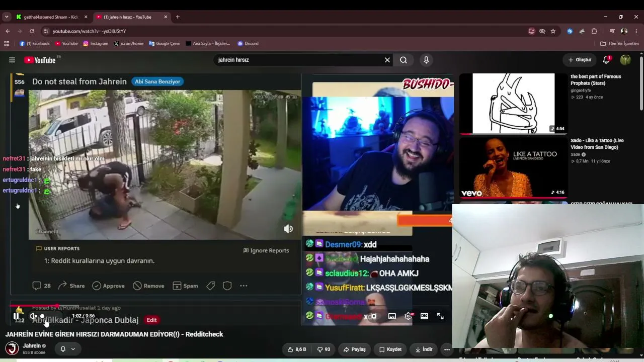Switch to the Kick stream browser tab
The width and height of the screenshot is (644, 362).
pyautogui.click(x=51, y=17)
